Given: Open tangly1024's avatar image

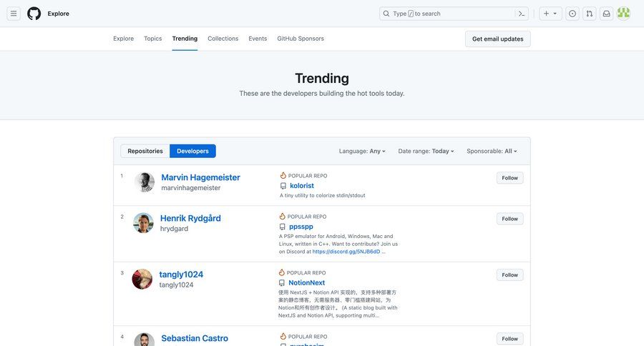Looking at the screenshot, I should [x=142, y=279].
